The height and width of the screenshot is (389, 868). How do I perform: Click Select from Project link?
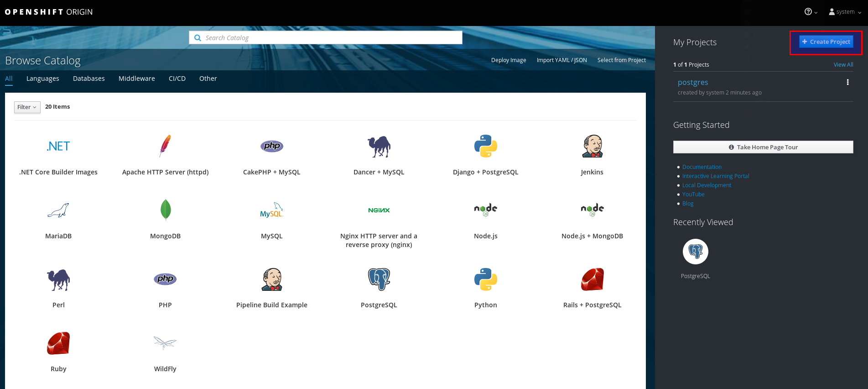(x=622, y=60)
